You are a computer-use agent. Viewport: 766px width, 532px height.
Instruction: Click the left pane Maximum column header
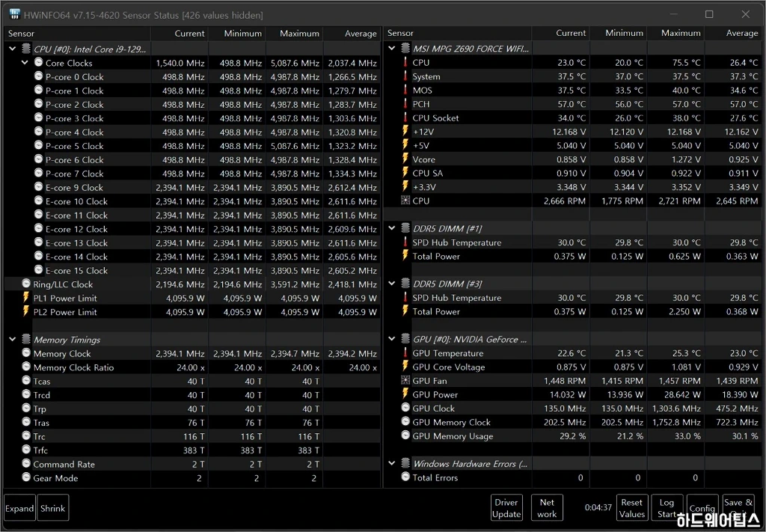tap(294, 34)
